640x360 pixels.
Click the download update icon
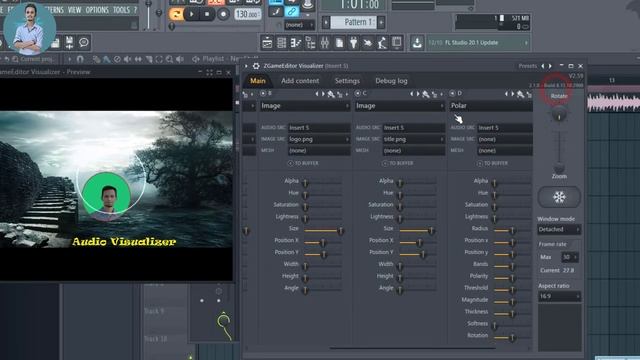pos(417,42)
